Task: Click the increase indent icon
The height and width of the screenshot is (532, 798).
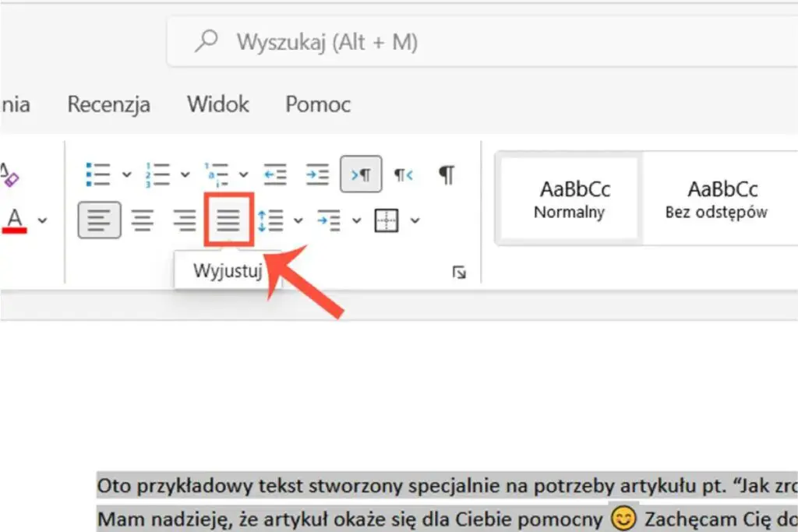Action: tap(316, 174)
